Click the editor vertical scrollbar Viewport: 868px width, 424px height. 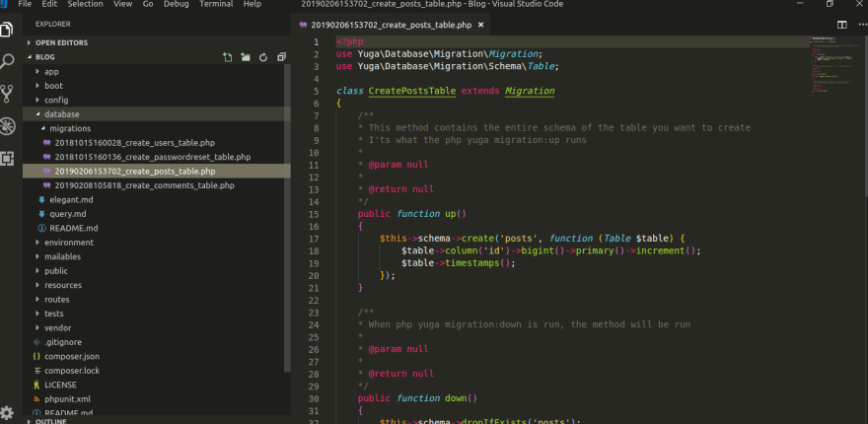[x=865, y=116]
